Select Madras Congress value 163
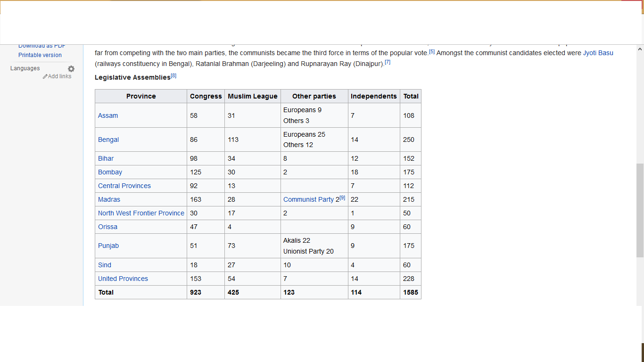644x362 pixels. pyautogui.click(x=206, y=199)
